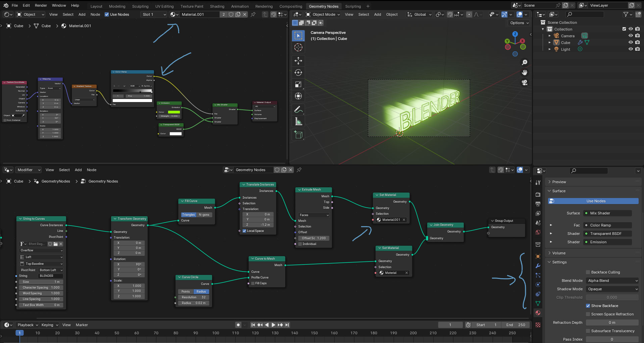644x343 pixels.
Task: Click the Color Ramp gradient bar
Action: (132, 91)
